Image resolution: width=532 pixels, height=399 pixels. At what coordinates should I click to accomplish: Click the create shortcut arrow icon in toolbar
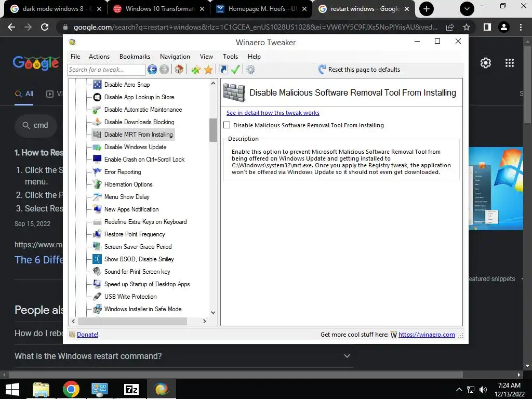223,70
